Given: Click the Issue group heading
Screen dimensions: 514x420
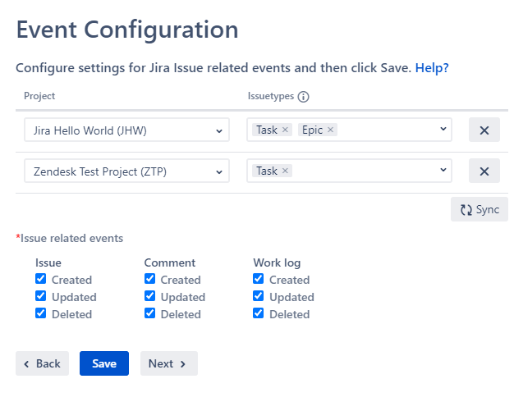Looking at the screenshot, I should (48, 262).
